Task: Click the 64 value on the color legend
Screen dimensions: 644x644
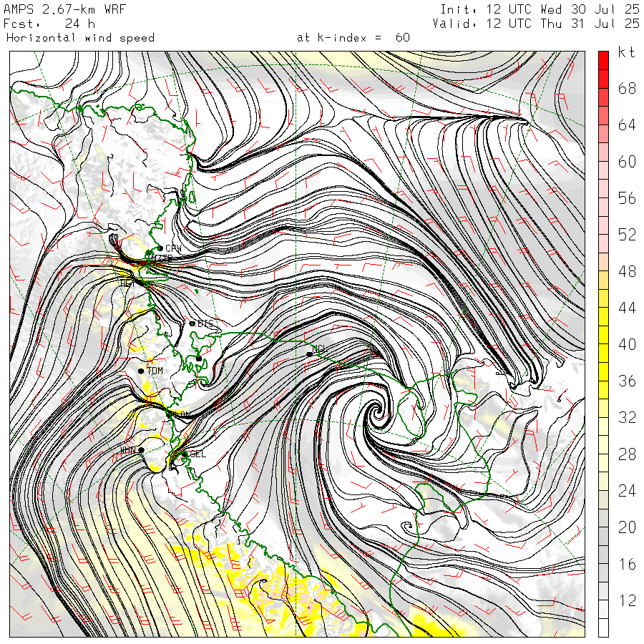Action: click(627, 125)
